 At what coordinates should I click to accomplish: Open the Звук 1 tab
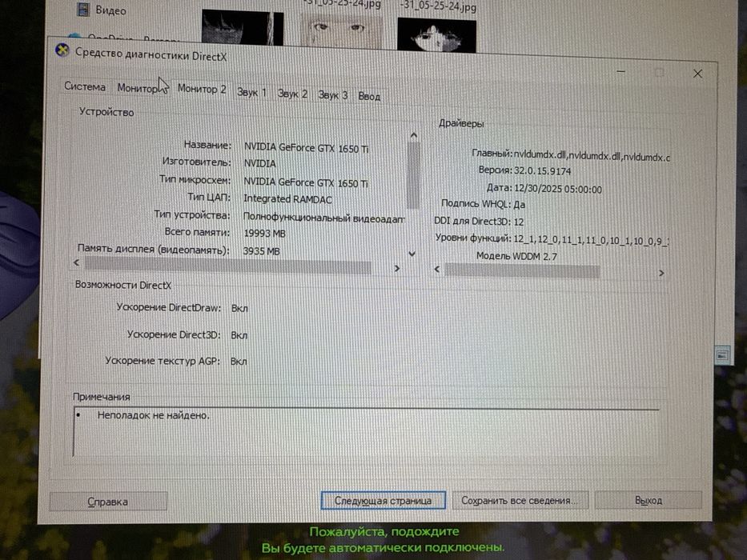click(x=251, y=92)
